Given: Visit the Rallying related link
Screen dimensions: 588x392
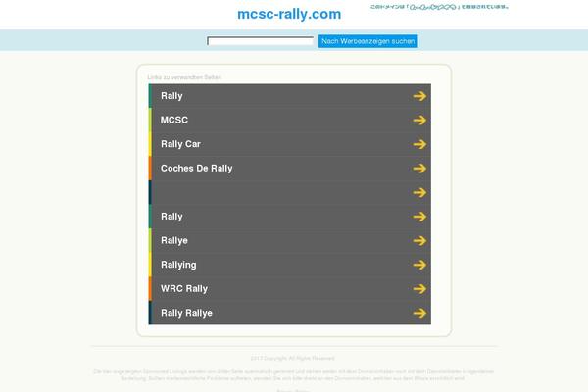Looking at the screenshot, I should pyautogui.click(x=178, y=265).
